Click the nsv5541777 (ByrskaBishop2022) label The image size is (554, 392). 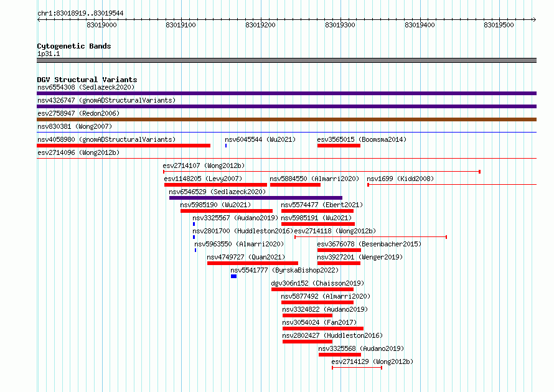284,270
